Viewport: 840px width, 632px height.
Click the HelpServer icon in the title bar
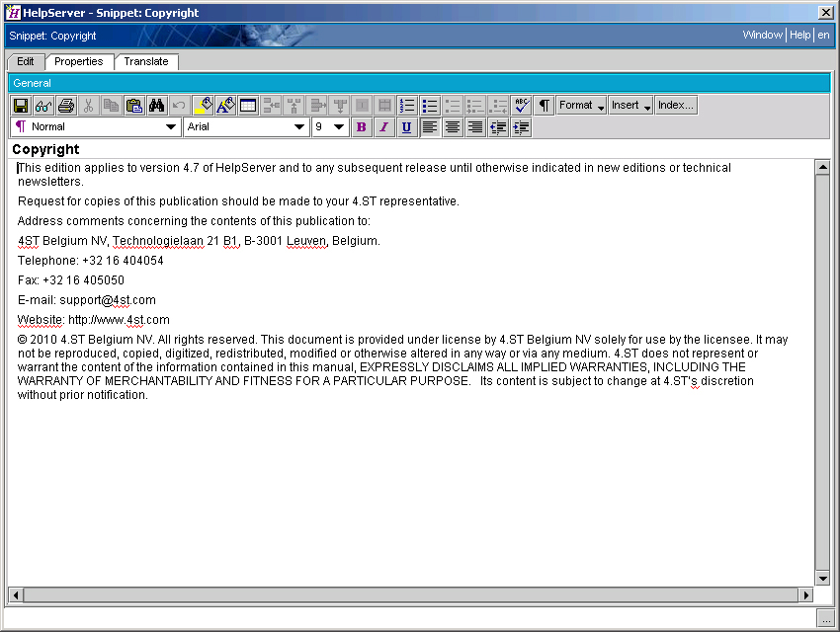tap(13, 12)
